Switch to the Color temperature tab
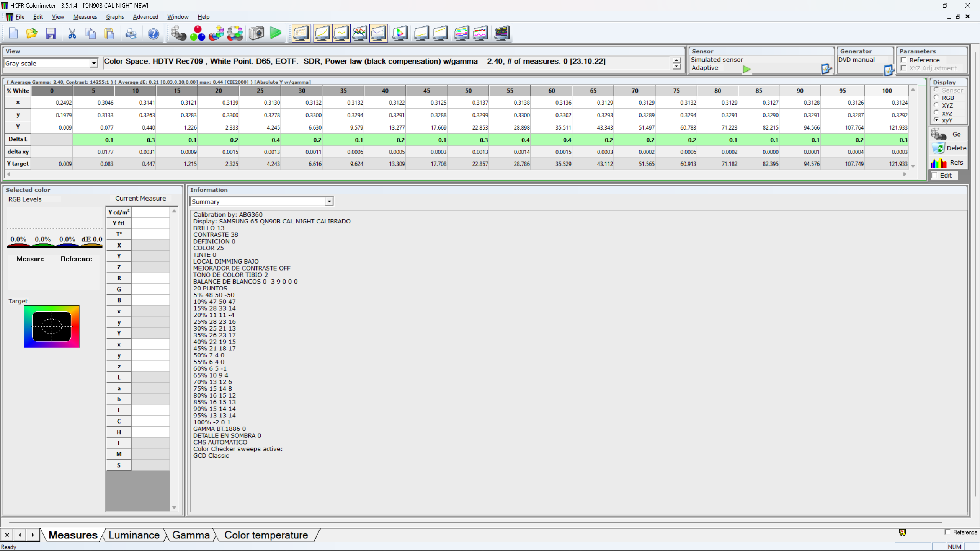Viewport: 980px width, 551px height. tap(266, 535)
